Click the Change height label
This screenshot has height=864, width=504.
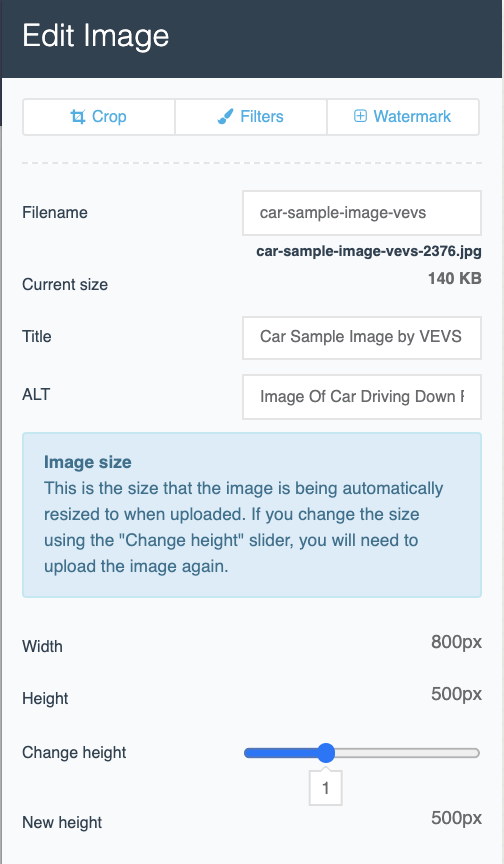point(74,753)
